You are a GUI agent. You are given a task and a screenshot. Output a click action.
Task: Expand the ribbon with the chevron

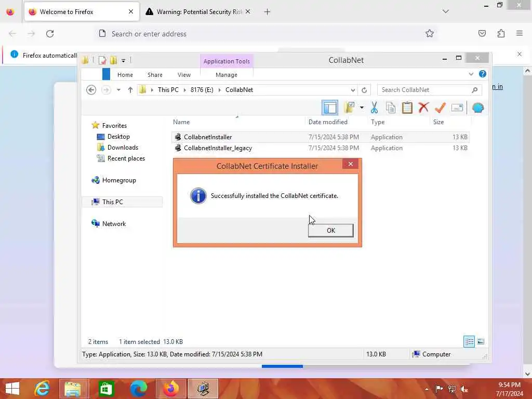(471, 74)
